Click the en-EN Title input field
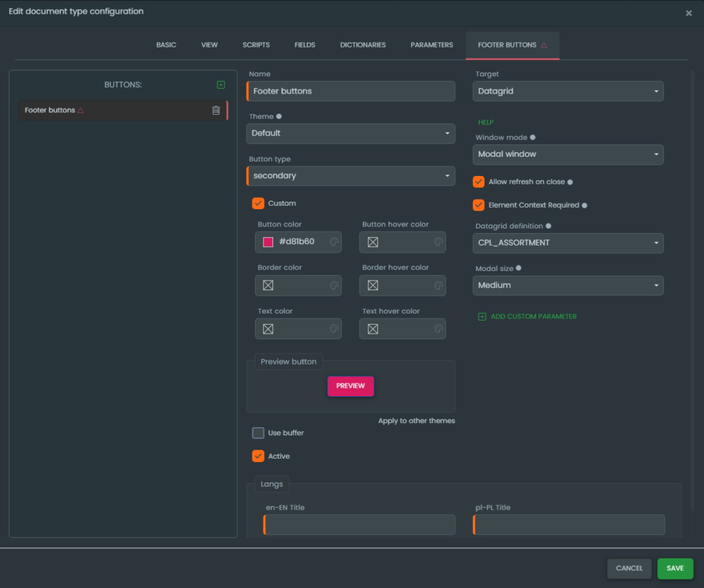The height and width of the screenshot is (588, 704). [359, 525]
